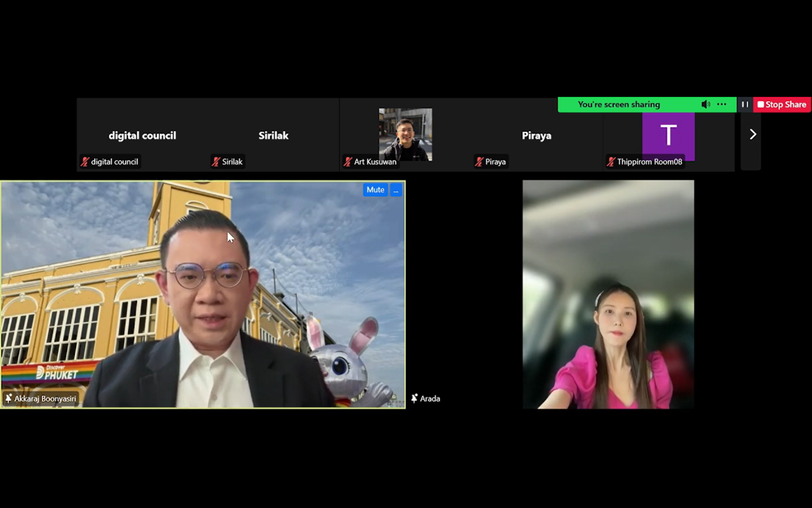The image size is (812, 508).
Task: Select Akkaraj Boonyasiri's video feed
Action: (203, 295)
